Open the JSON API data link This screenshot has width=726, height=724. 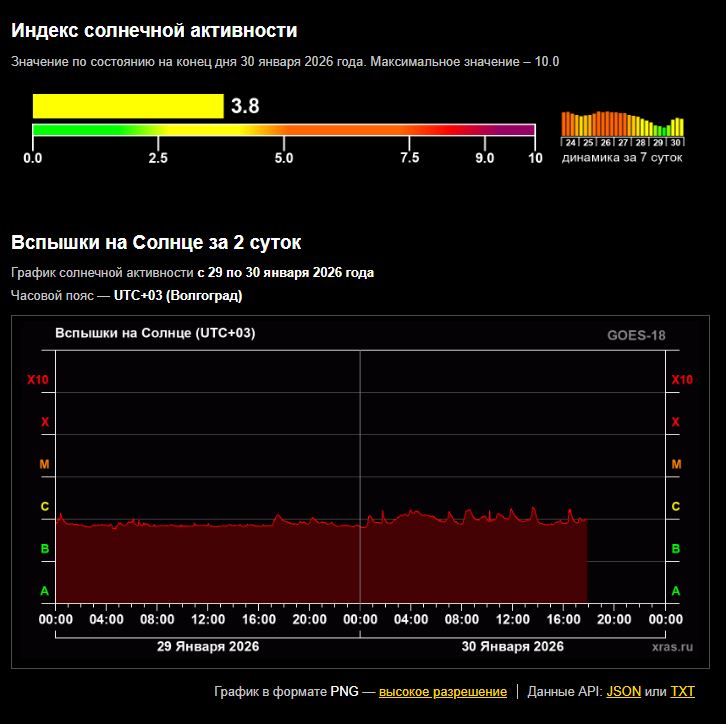click(x=624, y=692)
